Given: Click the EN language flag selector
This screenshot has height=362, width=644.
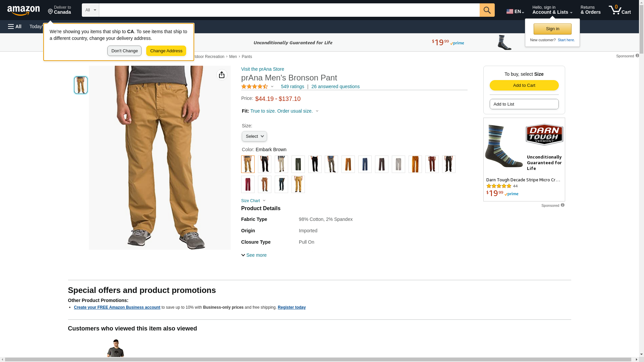Looking at the screenshot, I should [x=515, y=11].
